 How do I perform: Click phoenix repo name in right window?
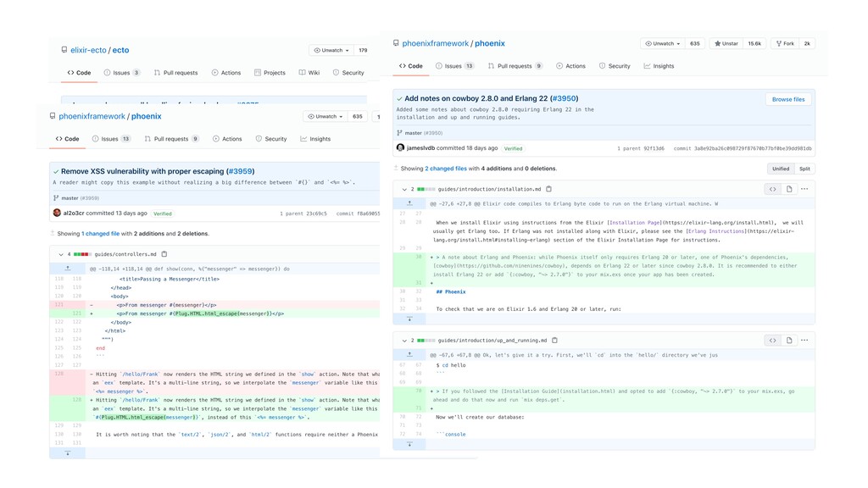pyautogui.click(x=489, y=43)
